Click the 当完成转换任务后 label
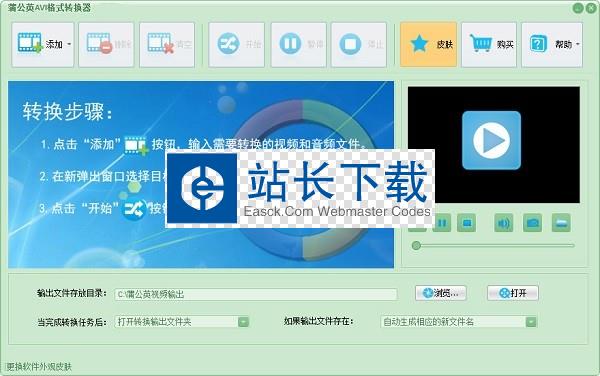Image resolution: width=600 pixels, height=376 pixels. [x=72, y=322]
